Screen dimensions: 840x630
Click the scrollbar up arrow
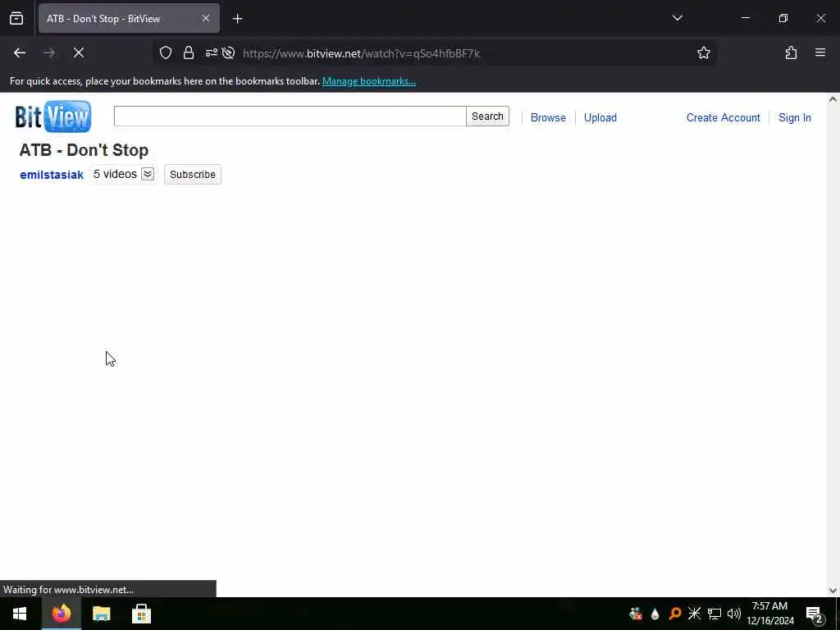(x=833, y=99)
